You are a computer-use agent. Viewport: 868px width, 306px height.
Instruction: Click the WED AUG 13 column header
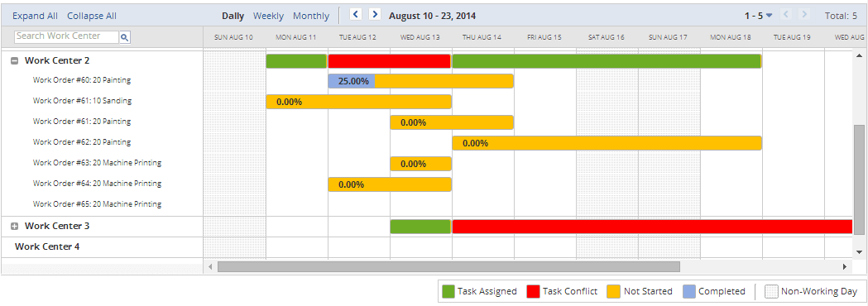[420, 37]
